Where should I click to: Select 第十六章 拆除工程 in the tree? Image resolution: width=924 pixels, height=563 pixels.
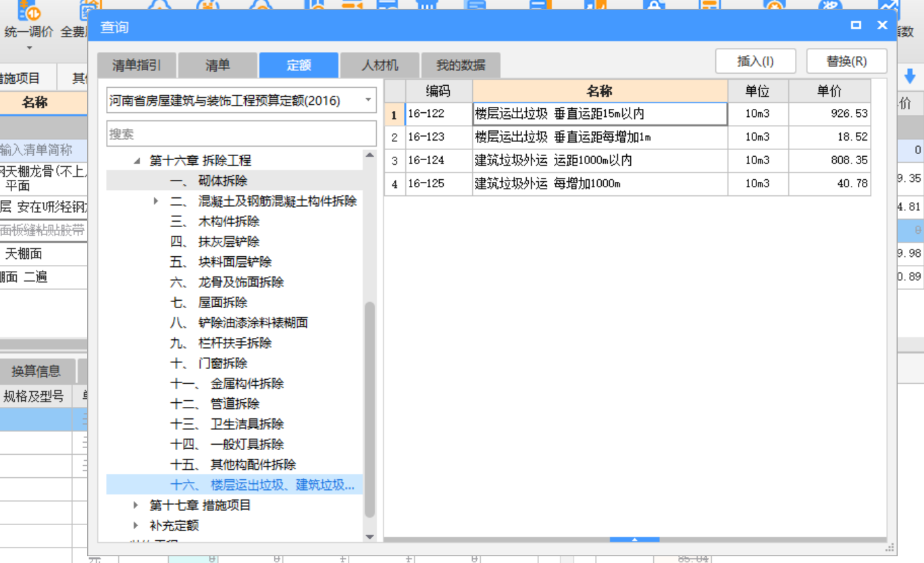(200, 161)
